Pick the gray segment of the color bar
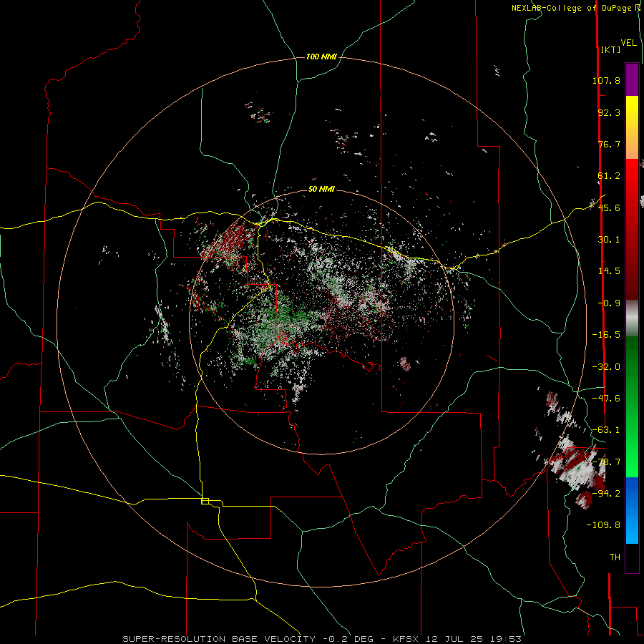The image size is (644, 644). point(632,318)
